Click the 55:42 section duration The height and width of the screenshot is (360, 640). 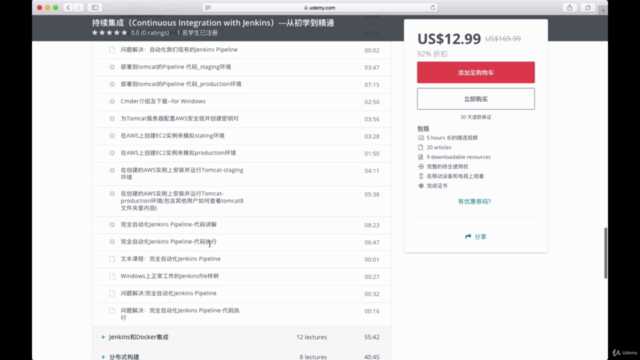click(x=371, y=337)
